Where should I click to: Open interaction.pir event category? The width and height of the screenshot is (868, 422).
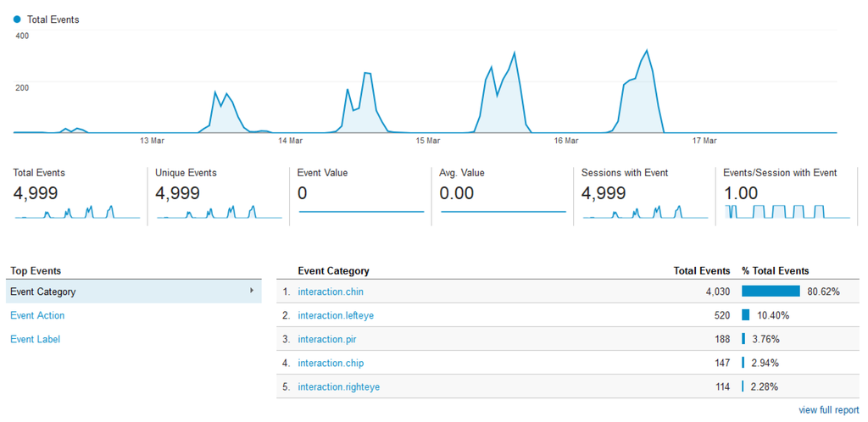coord(326,339)
